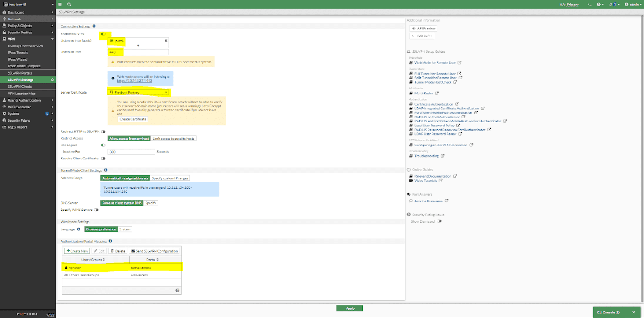This screenshot has height=318, width=644.
Task: Toggle Idle Logout switch
Action: point(103,145)
